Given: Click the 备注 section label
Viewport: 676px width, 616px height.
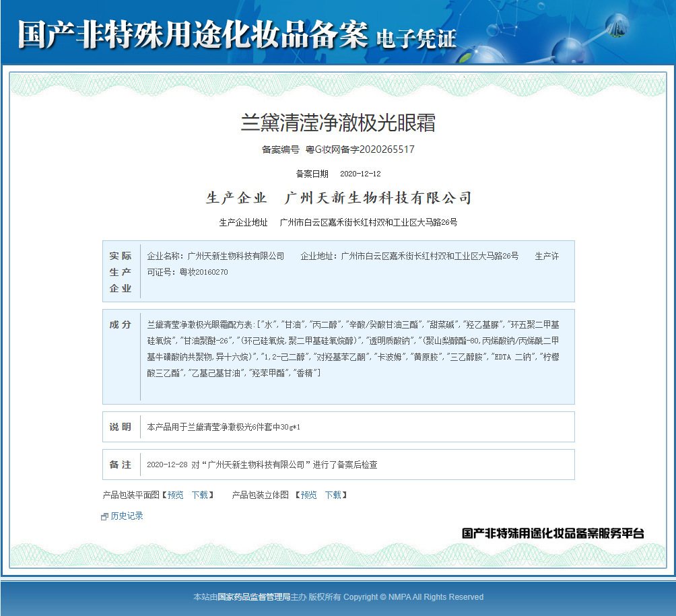Looking at the screenshot, I should pos(121,465).
